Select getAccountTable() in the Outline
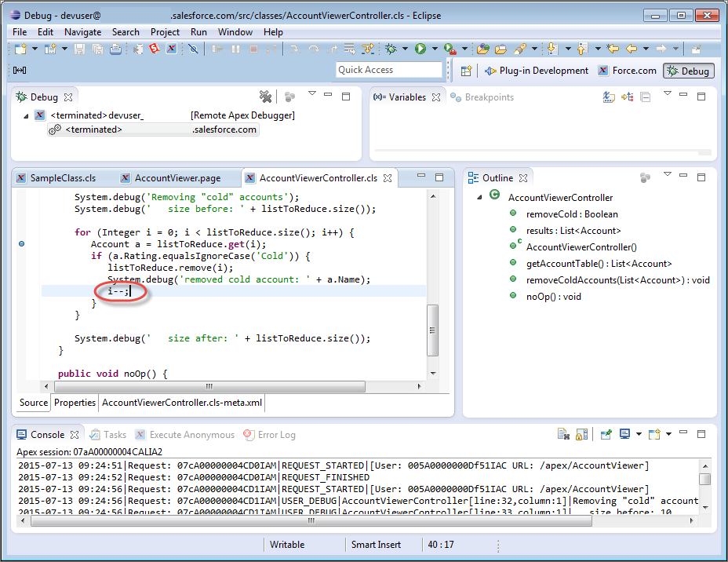Screen dimensions: 728x562 pos(599,264)
